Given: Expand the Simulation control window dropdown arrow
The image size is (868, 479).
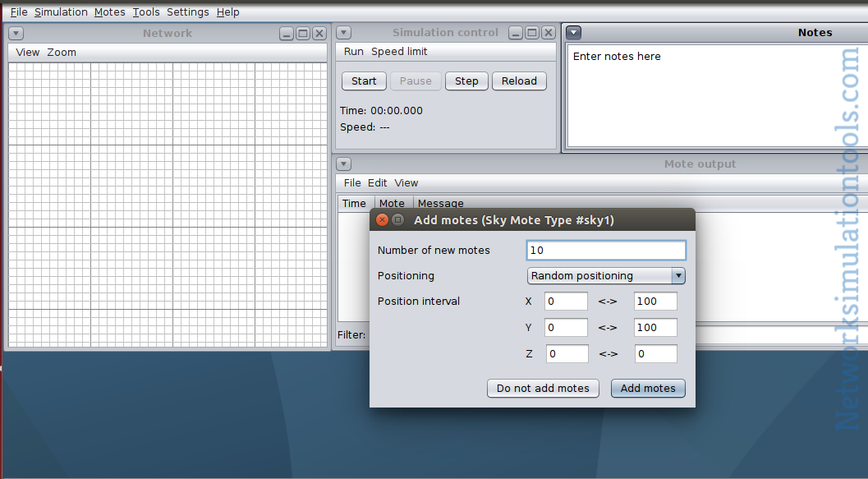Looking at the screenshot, I should (344, 33).
